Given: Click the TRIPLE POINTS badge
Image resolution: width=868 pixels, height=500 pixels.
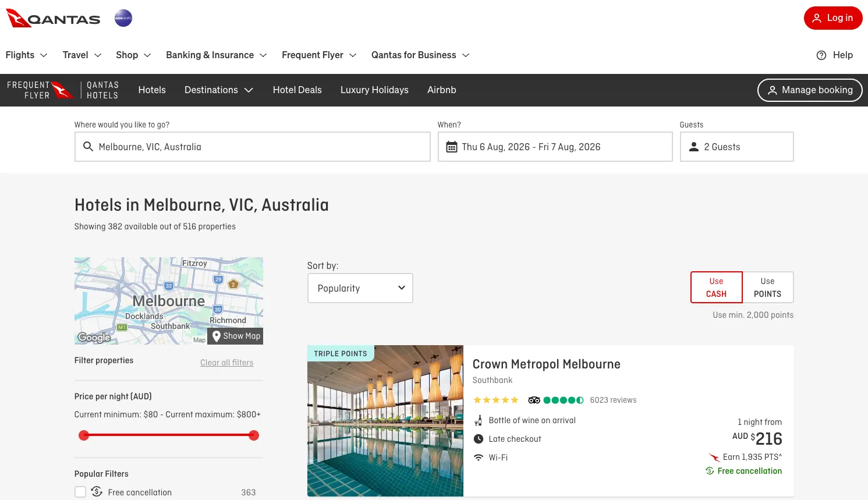Looking at the screenshot, I should pyautogui.click(x=341, y=353).
